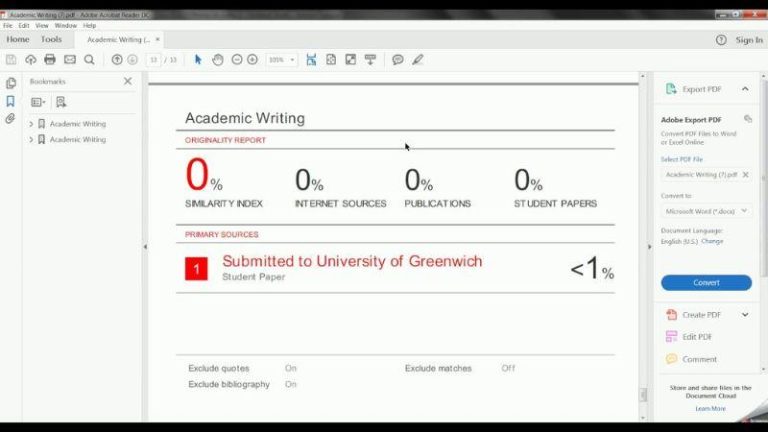768x432 pixels.
Task: Close the Academic Writing document tab
Action: [x=158, y=39]
